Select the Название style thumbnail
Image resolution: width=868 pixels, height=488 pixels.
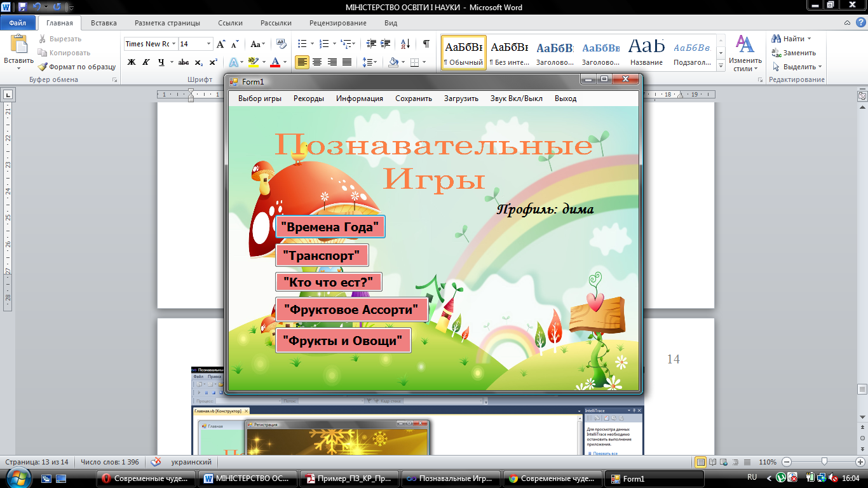pos(646,51)
